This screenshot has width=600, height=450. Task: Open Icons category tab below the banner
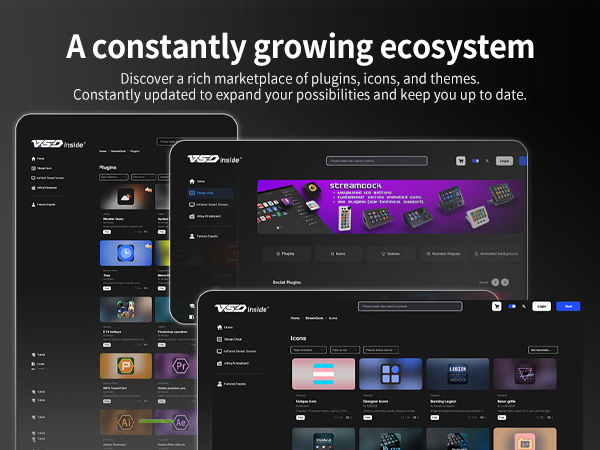point(338,254)
